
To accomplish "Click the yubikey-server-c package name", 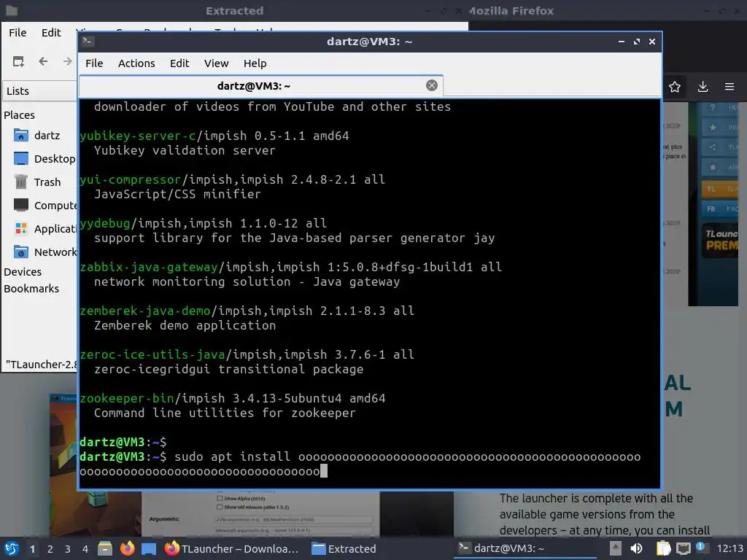I will pyautogui.click(x=138, y=136).
